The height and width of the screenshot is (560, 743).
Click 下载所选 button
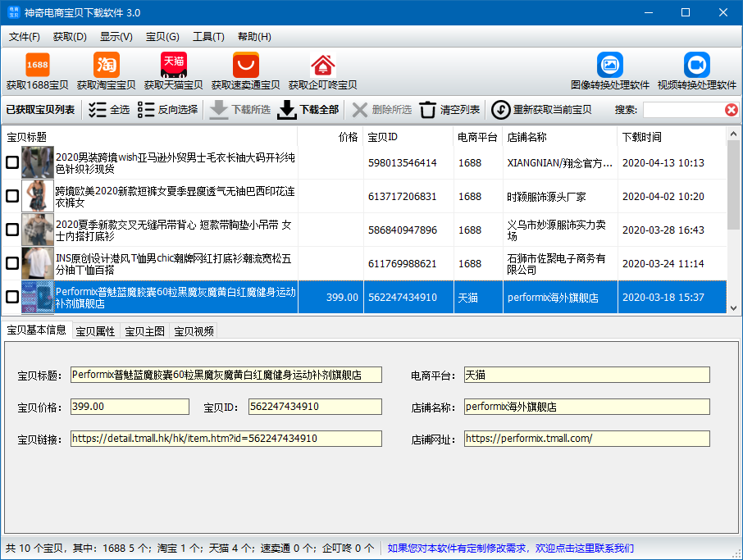coord(239,110)
